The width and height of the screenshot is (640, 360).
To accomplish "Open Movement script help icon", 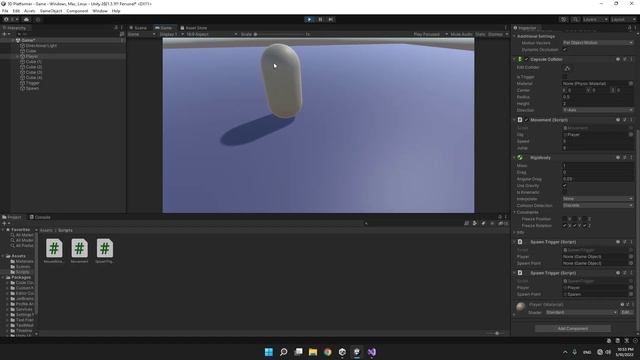I will (618, 120).
